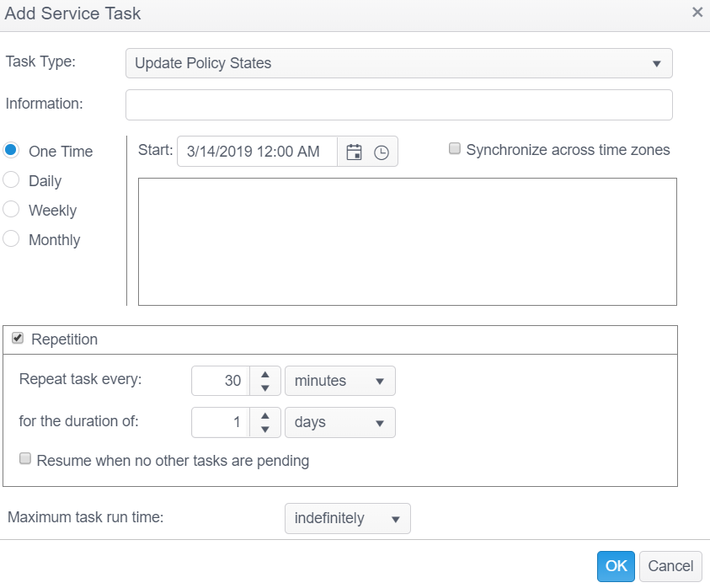
Task: Increase the repeat interval with up arrow
Action: pyautogui.click(x=265, y=374)
